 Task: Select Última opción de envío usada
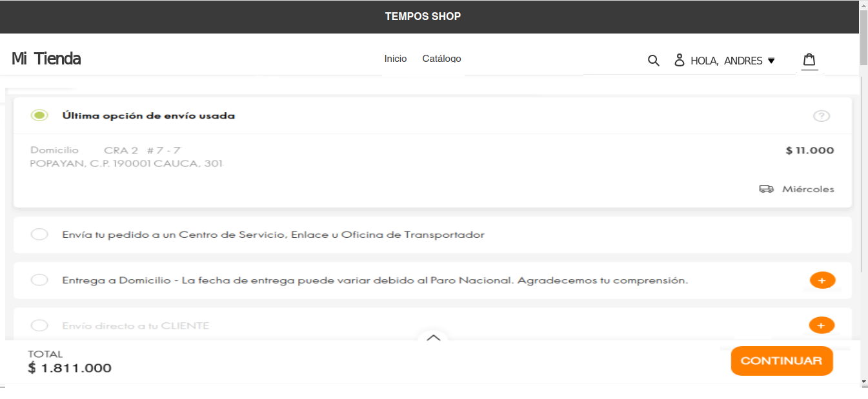tap(39, 115)
